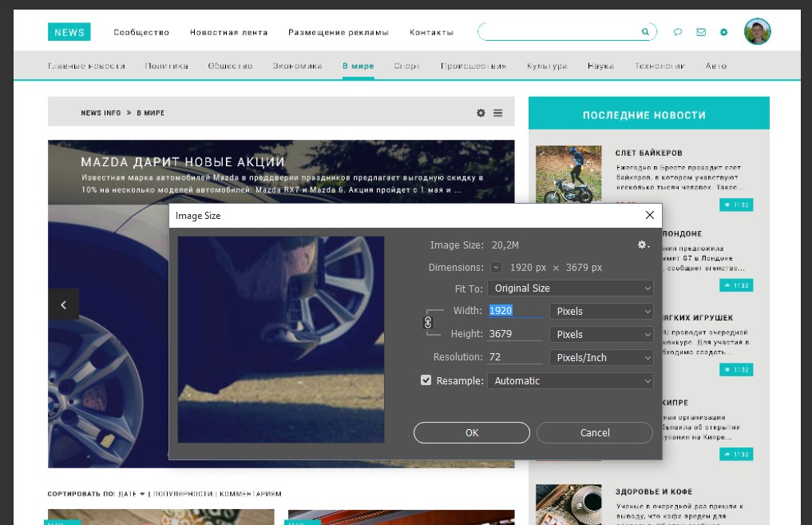This screenshot has height=525, width=812.
Task: Select the Главные новости tab
Action: [x=86, y=66]
